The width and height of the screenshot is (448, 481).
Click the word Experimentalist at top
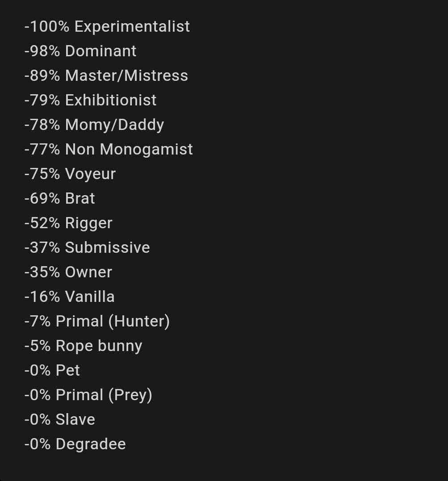132,27
